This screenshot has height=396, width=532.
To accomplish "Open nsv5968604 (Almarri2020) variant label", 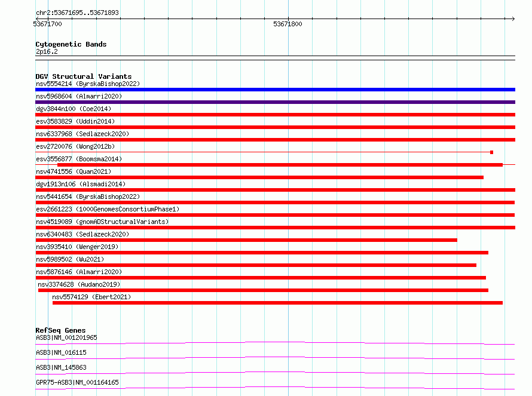I will point(79,96).
